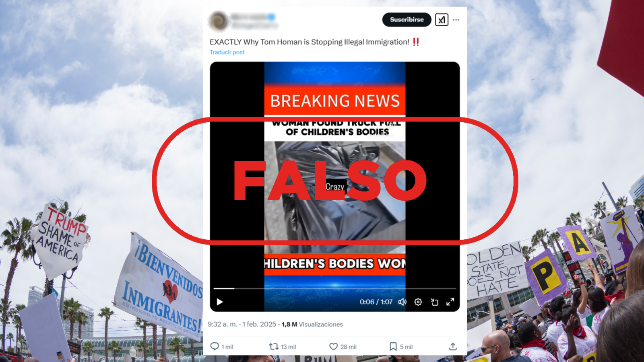This screenshot has width=644, height=362.
Task: Like the post with the heart icon
Action: (x=333, y=346)
